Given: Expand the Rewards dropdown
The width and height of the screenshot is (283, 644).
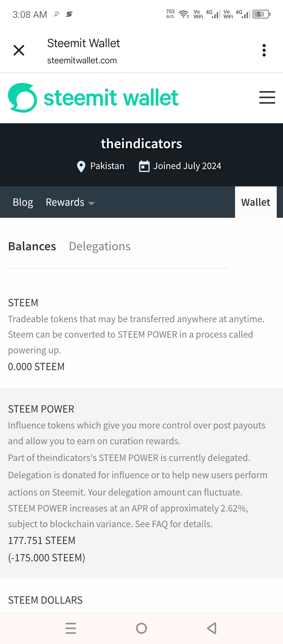Looking at the screenshot, I should point(70,202).
